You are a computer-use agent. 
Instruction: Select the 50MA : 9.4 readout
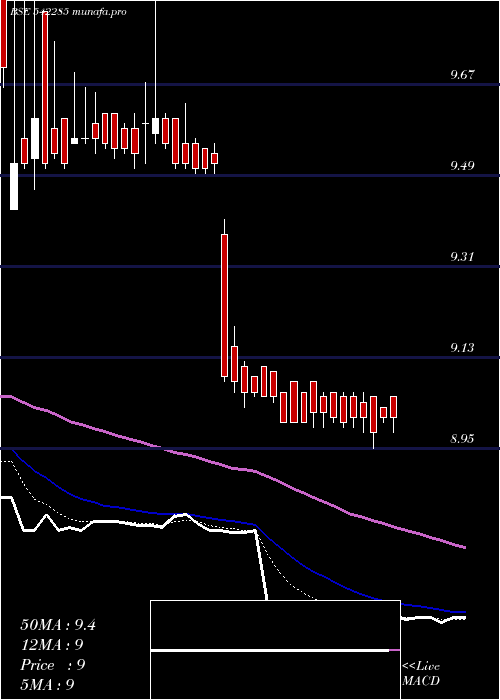[x=58, y=625]
